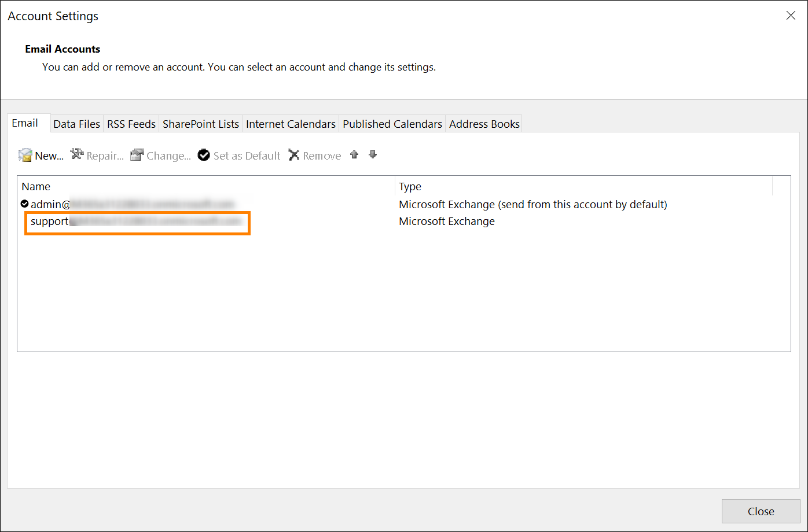Switch to SharePoint Lists tab
Viewport: 808px width, 532px height.
tap(201, 124)
